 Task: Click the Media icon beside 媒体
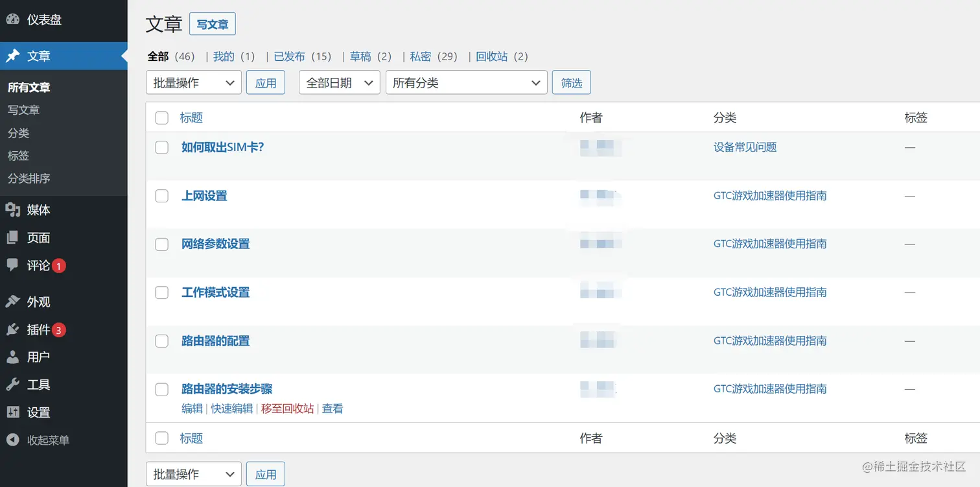[13, 209]
